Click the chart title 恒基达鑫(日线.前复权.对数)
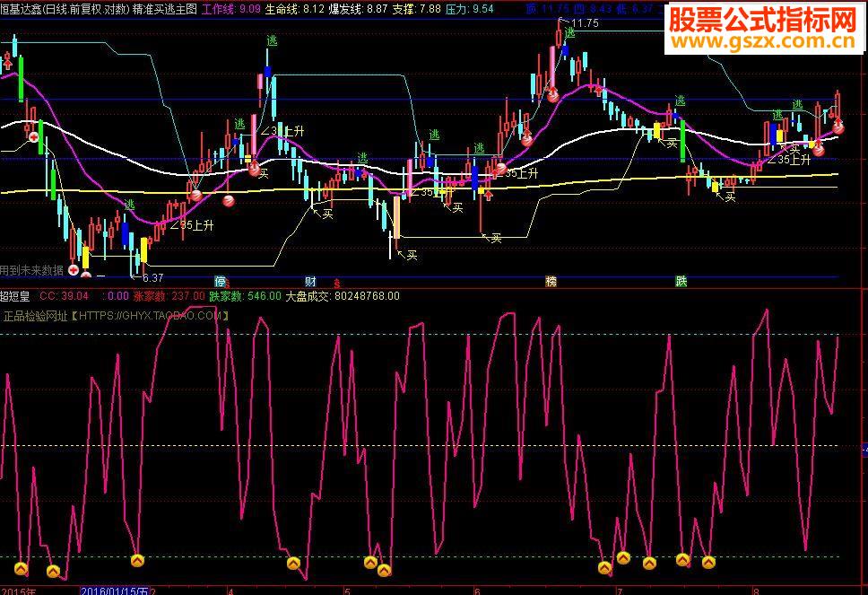 pos(65,9)
